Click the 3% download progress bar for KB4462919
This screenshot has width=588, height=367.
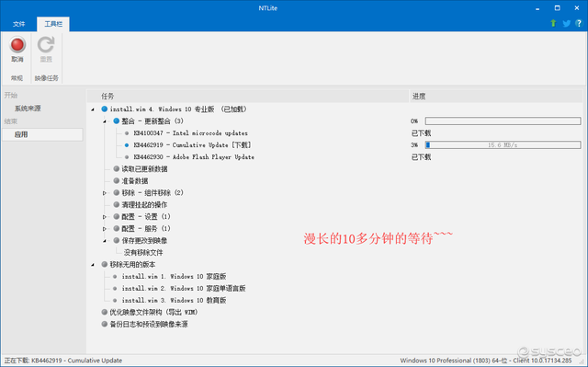coord(503,144)
